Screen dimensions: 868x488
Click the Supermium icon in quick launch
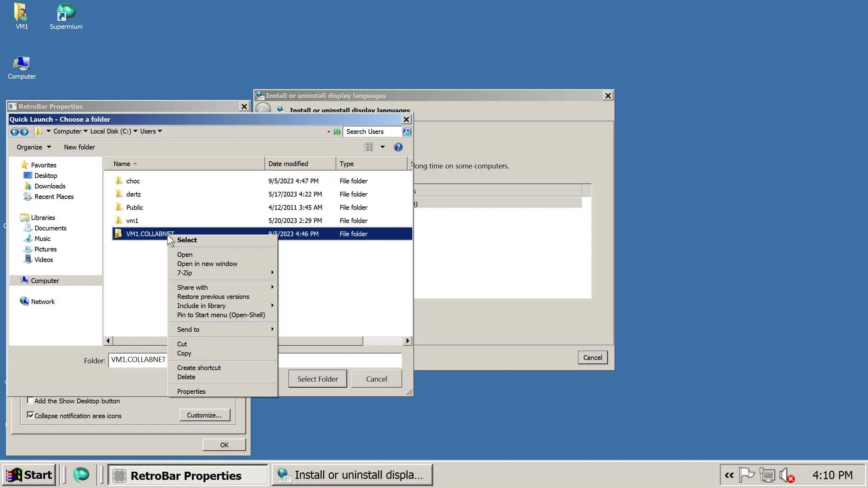point(81,475)
